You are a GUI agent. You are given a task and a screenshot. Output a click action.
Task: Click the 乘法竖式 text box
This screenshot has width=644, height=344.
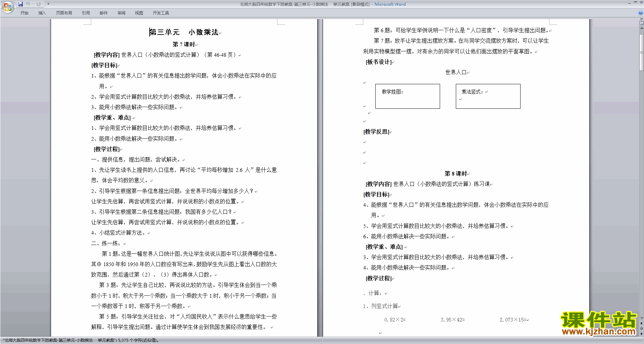tap(488, 96)
